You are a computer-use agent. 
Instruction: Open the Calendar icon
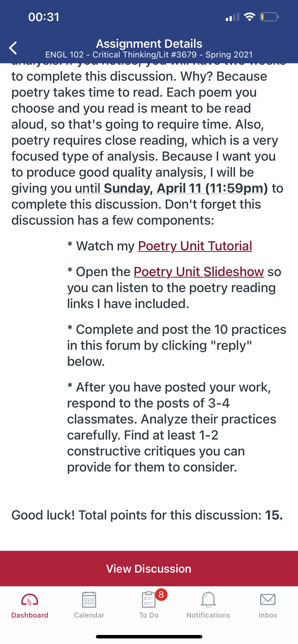click(x=89, y=600)
